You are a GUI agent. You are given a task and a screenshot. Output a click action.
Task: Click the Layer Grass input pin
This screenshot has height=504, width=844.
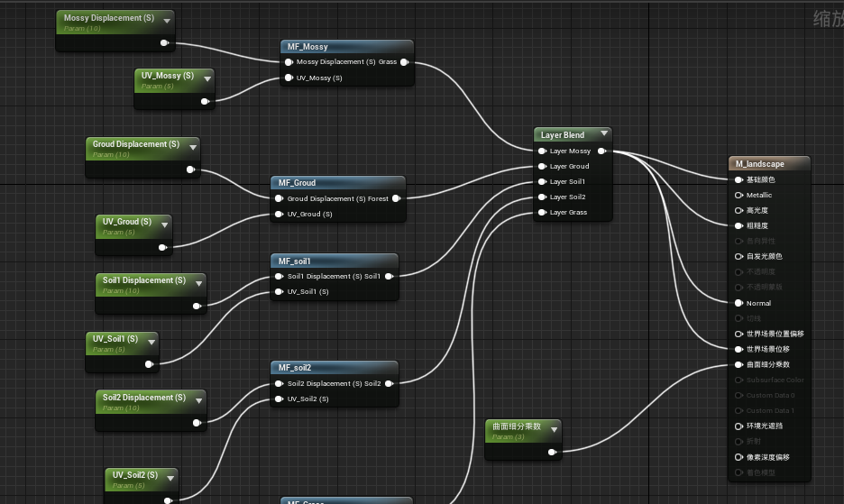point(542,213)
